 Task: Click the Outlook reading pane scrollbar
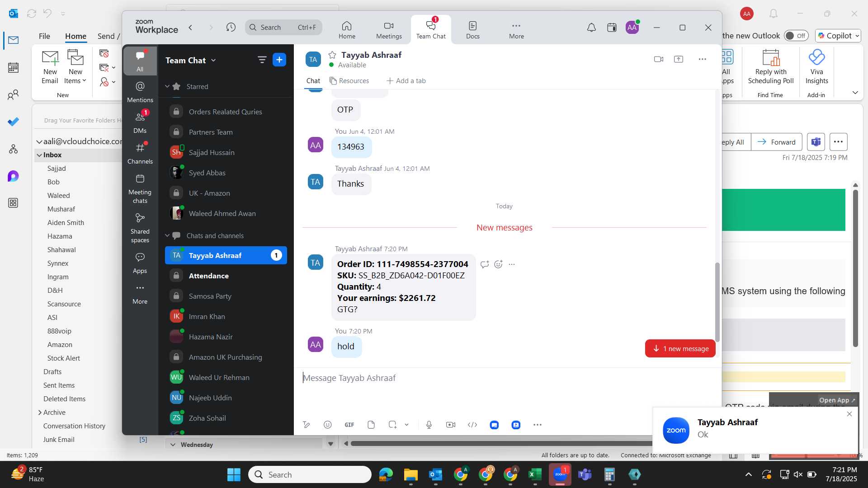[x=855, y=268]
